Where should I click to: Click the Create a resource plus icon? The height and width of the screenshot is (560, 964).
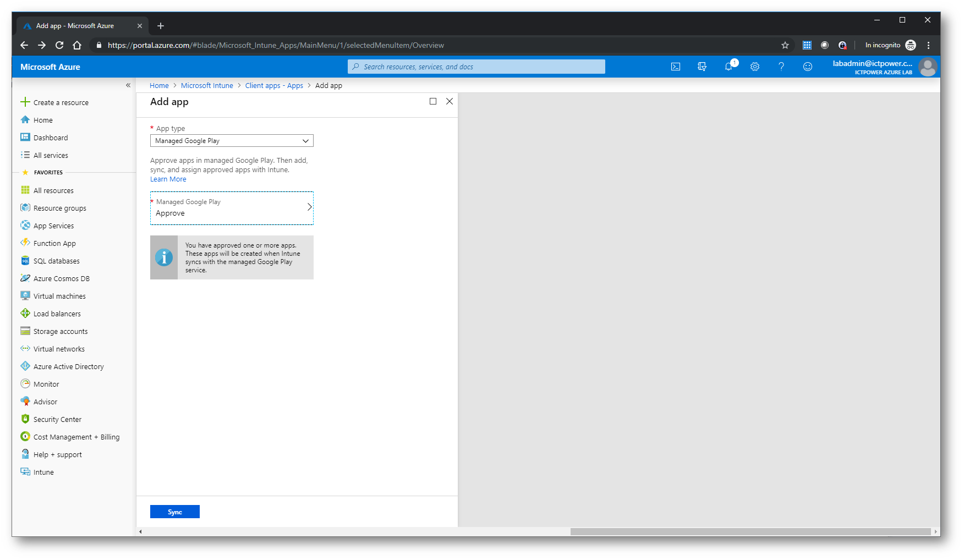tap(25, 102)
